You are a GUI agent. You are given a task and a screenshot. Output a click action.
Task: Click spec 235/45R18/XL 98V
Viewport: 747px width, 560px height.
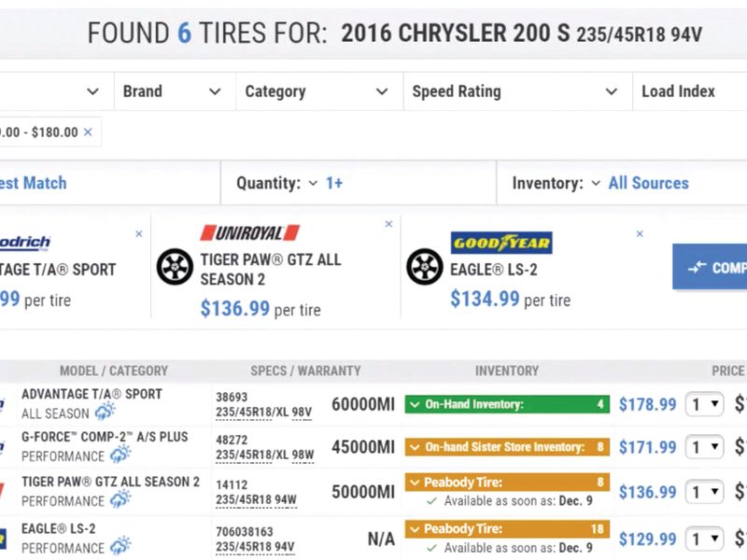coord(264,413)
